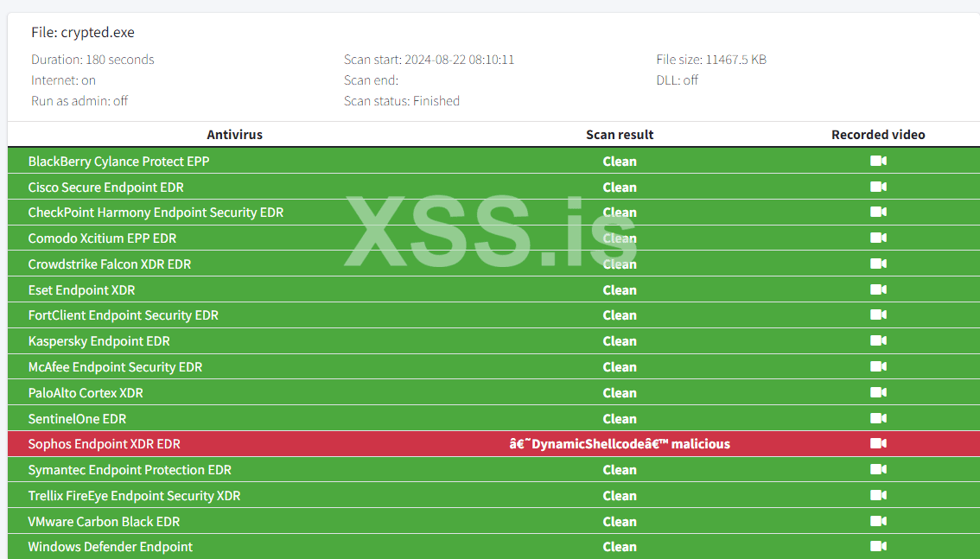The height and width of the screenshot is (559, 980).
Task: Select the DynamicShellcode malicious result text
Action: (x=620, y=444)
